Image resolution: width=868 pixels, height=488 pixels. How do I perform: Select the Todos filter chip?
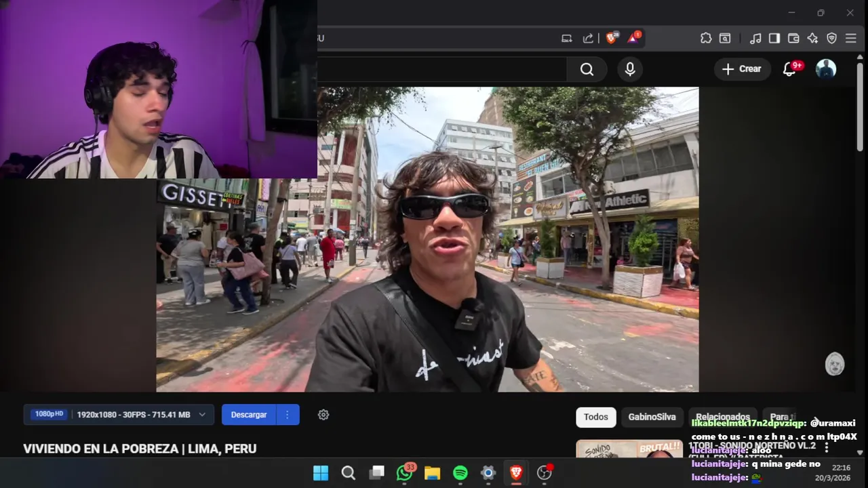point(596,417)
